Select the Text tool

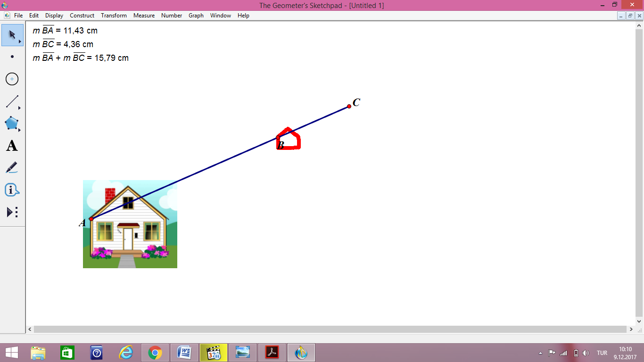click(x=11, y=146)
